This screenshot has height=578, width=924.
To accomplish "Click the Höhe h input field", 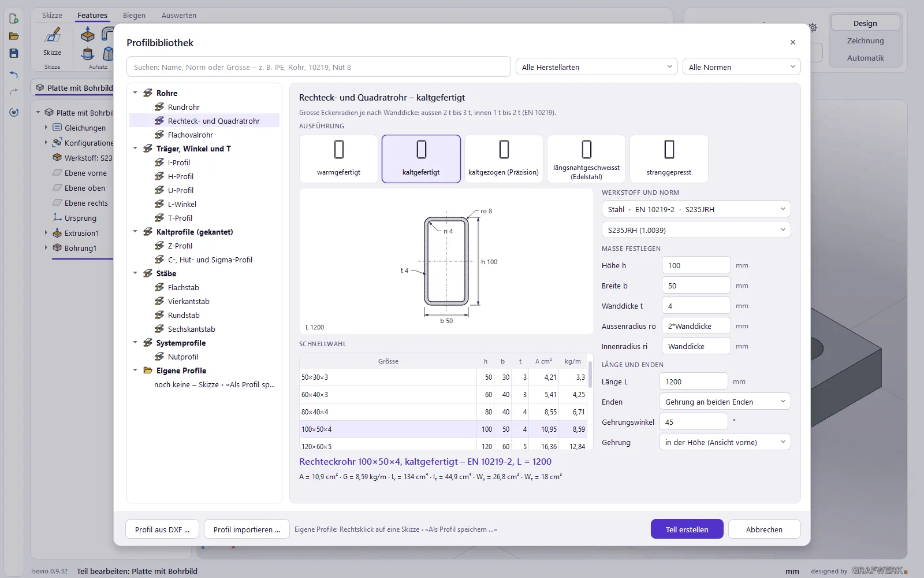I will tap(696, 265).
